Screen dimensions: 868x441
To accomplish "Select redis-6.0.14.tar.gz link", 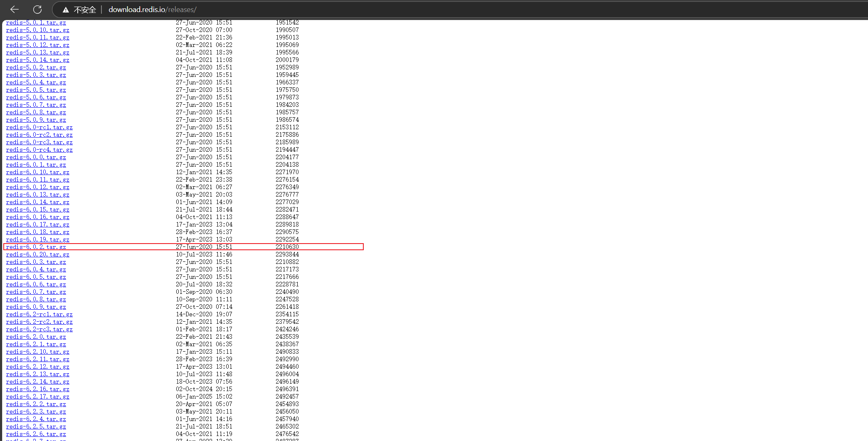I will (x=38, y=202).
